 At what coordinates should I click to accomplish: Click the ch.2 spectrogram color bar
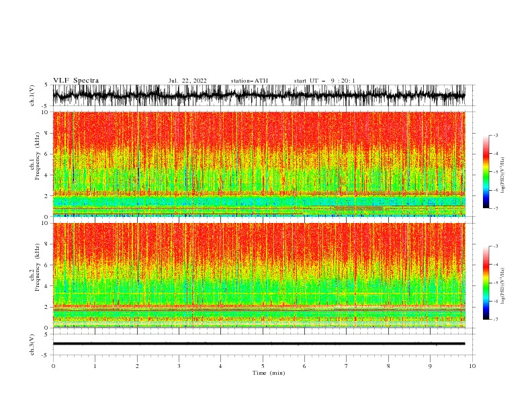point(486,283)
